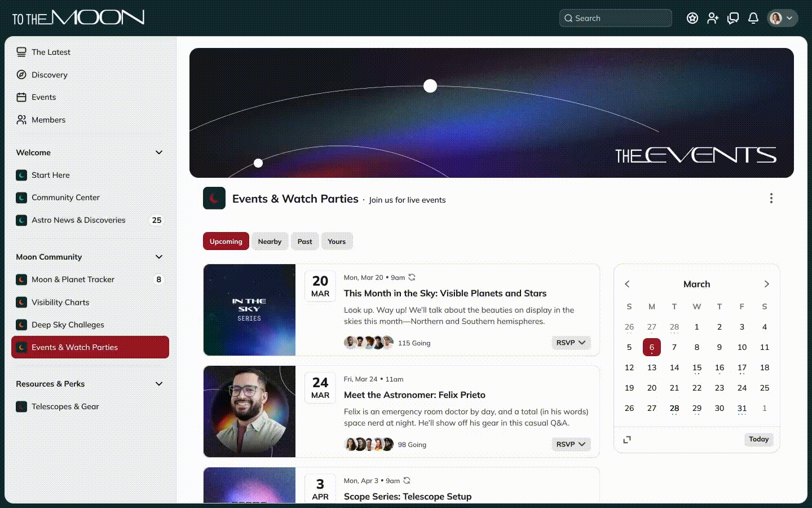
Task: Open the Members people icon
Action: click(x=21, y=120)
